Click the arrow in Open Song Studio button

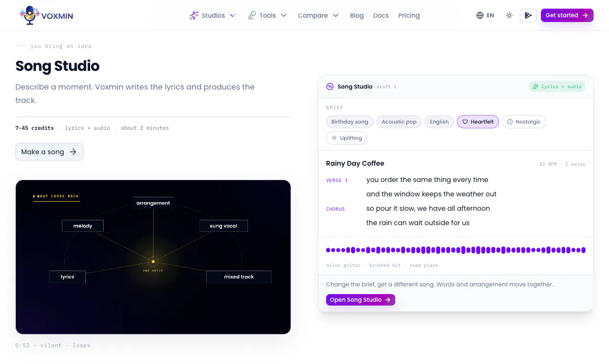388,300
